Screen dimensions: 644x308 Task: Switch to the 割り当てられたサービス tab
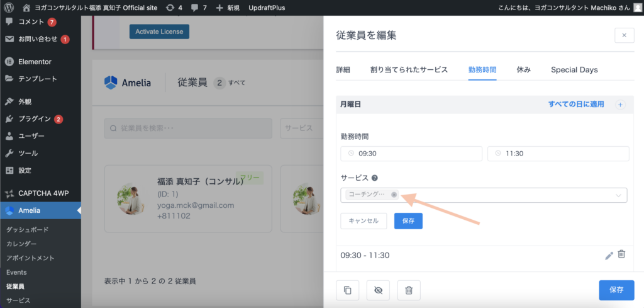point(409,69)
